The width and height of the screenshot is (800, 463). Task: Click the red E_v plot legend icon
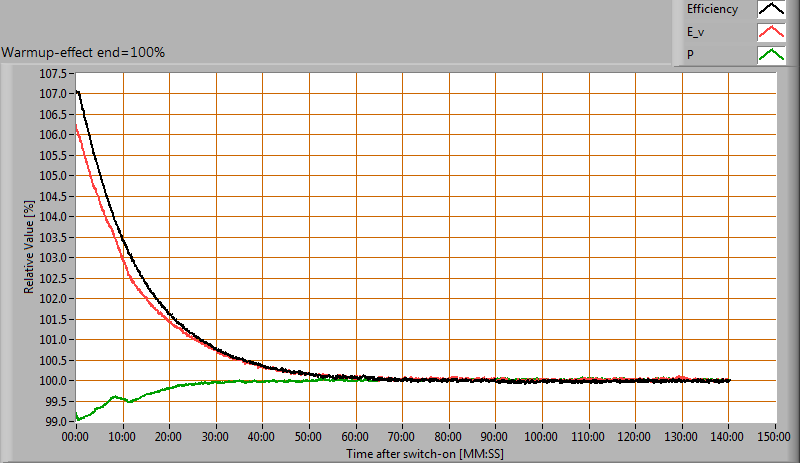point(771,33)
